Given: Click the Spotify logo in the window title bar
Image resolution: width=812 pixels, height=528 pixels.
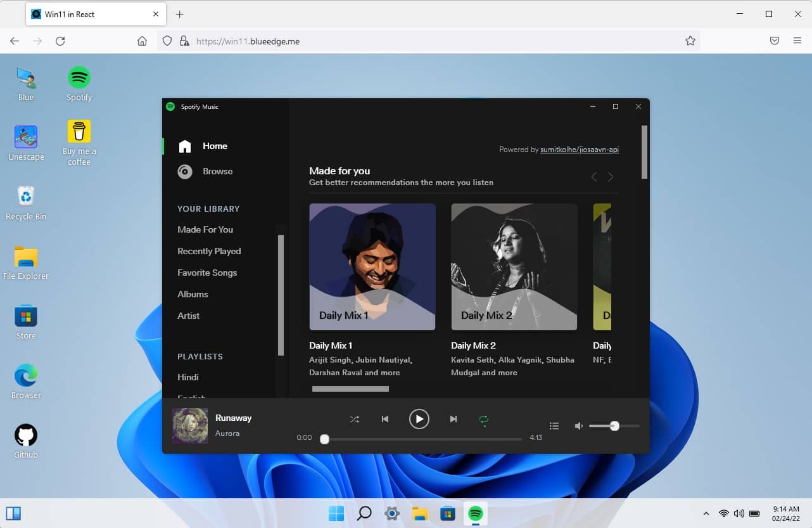Looking at the screenshot, I should (x=170, y=106).
